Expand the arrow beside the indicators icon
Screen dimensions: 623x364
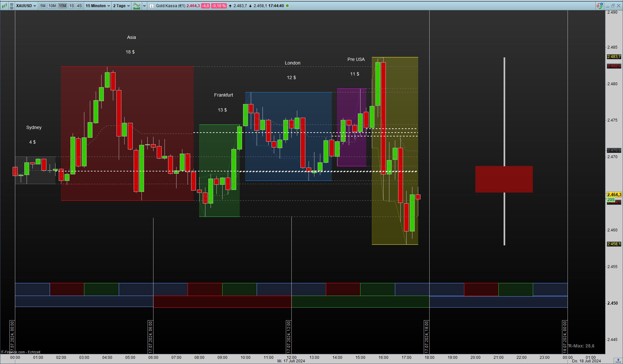(x=144, y=6)
